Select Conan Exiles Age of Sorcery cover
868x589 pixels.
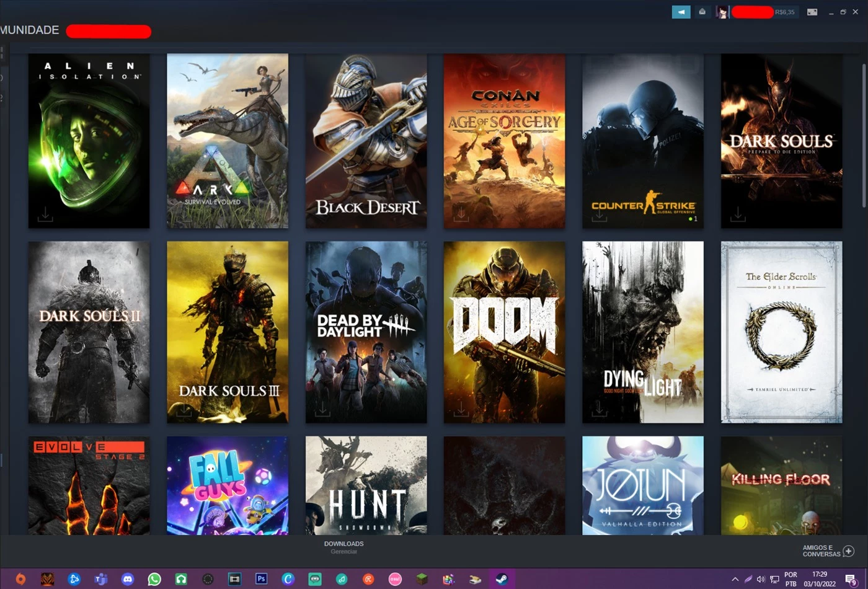(x=504, y=141)
